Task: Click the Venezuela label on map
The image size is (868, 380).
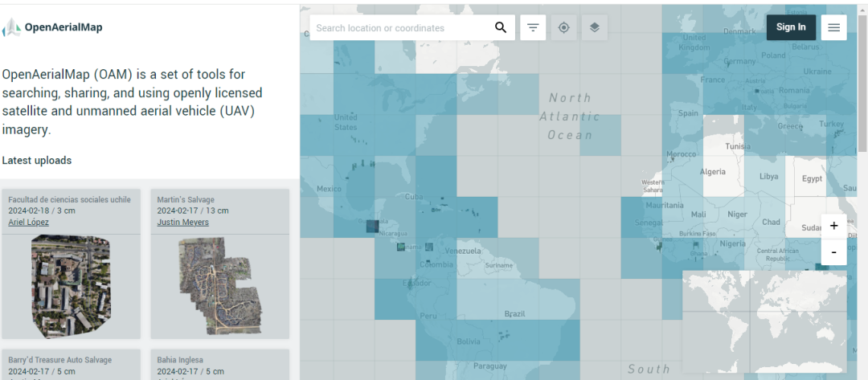Action: pos(463,251)
